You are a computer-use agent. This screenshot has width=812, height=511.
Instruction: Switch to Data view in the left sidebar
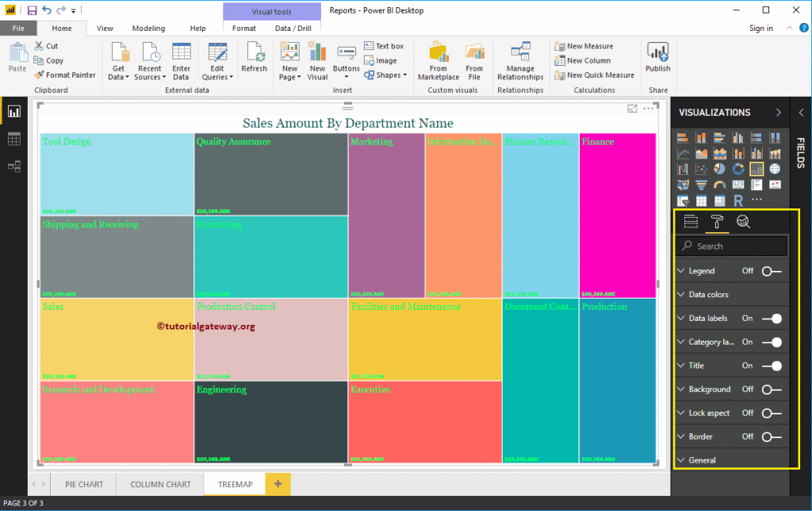pos(13,138)
